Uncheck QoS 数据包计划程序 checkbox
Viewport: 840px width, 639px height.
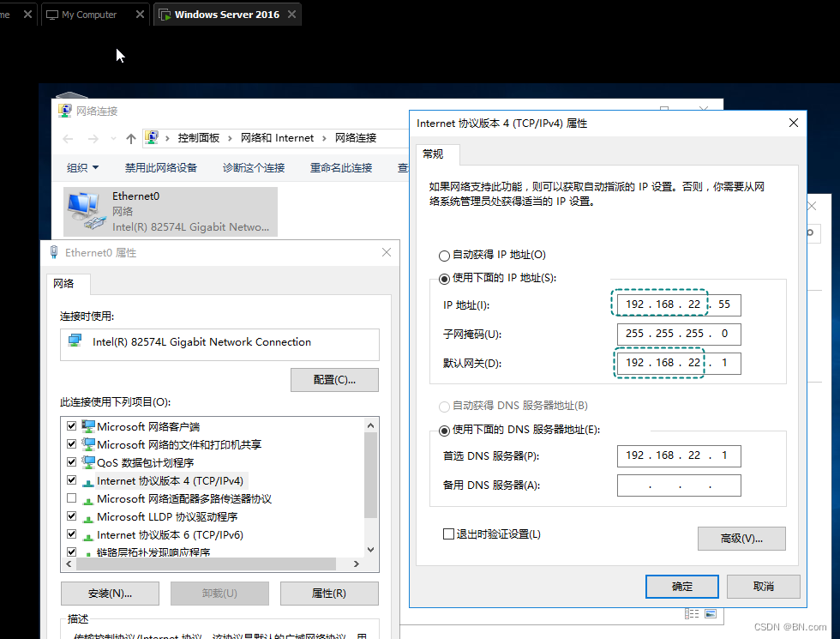click(x=71, y=461)
